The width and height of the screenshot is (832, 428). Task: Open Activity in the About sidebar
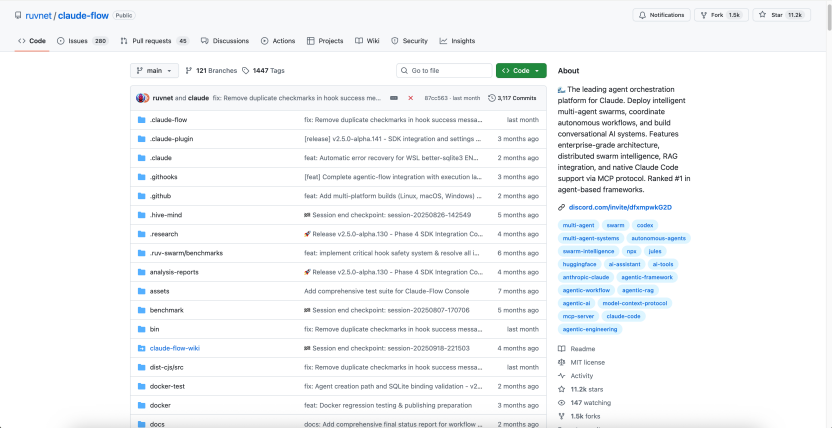point(582,376)
